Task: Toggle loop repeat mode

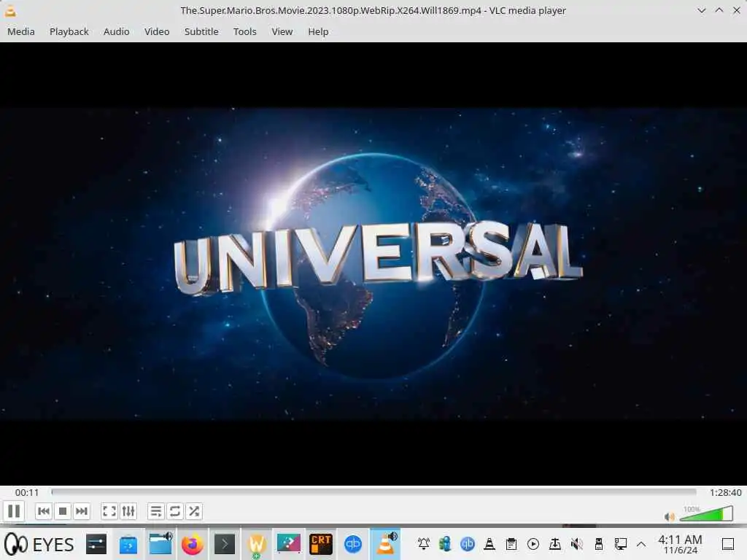Action: coord(175,511)
